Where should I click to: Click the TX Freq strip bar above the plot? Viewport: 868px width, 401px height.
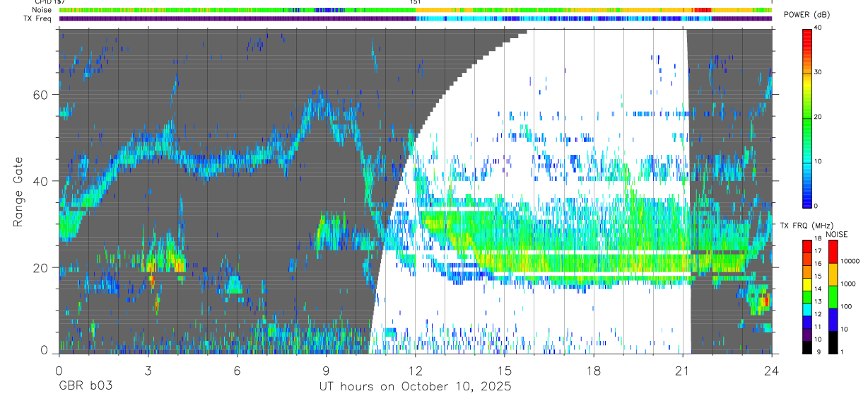click(416, 18)
